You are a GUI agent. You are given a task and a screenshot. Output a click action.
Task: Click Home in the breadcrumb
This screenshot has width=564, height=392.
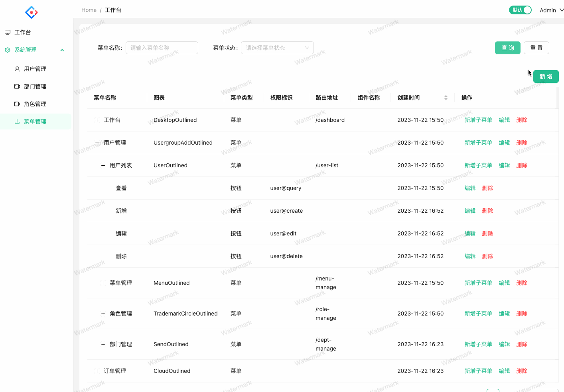[x=89, y=10]
